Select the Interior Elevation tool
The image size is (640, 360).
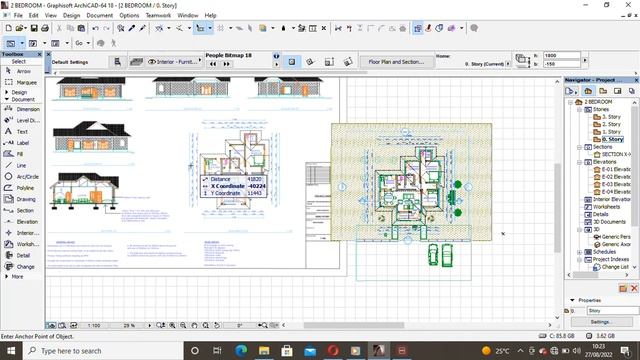[22, 233]
